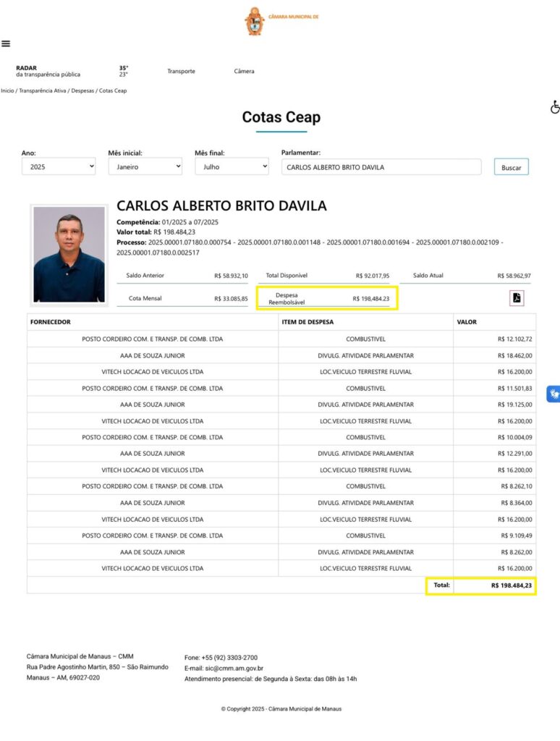This screenshot has height=741, width=560.
Task: Click the Copyright 2025 footer text
Action: pos(281,709)
